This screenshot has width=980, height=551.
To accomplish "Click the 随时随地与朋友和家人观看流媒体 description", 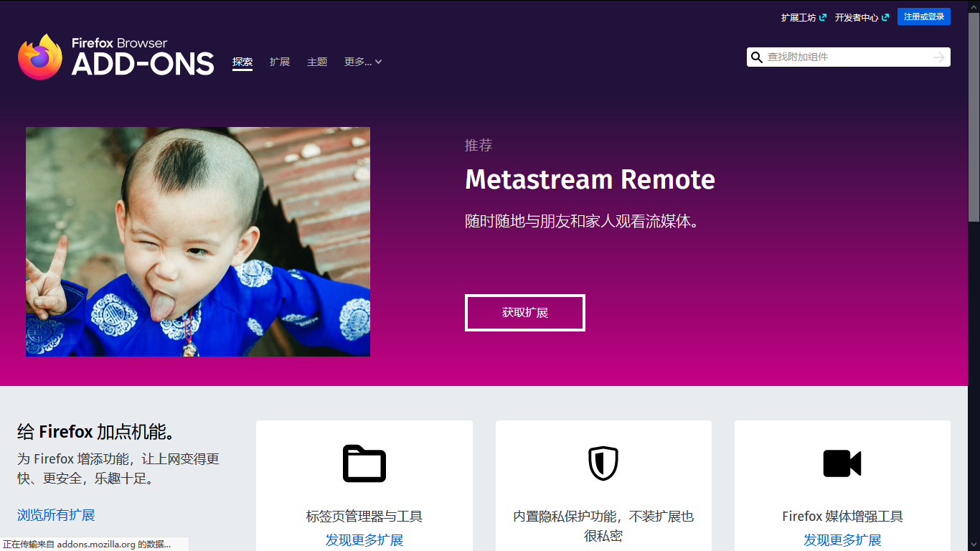I will pyautogui.click(x=582, y=221).
